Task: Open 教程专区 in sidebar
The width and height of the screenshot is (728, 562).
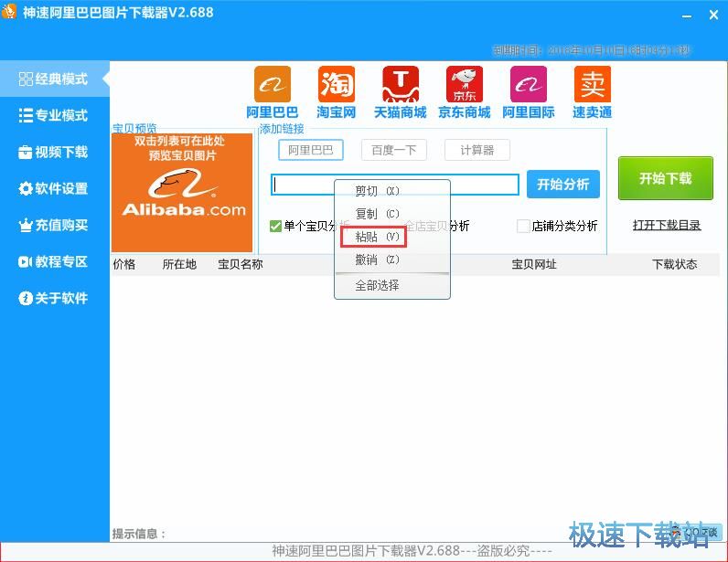Action: pos(53,261)
